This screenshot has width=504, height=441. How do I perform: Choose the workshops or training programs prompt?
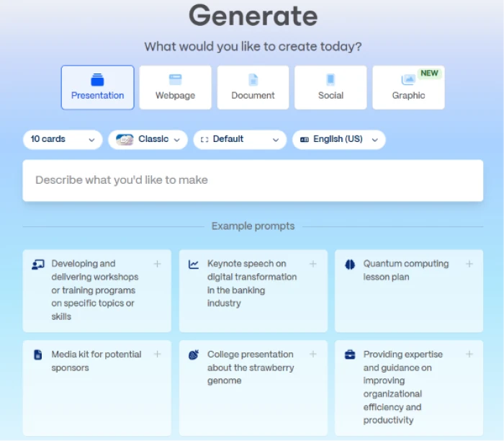96,291
